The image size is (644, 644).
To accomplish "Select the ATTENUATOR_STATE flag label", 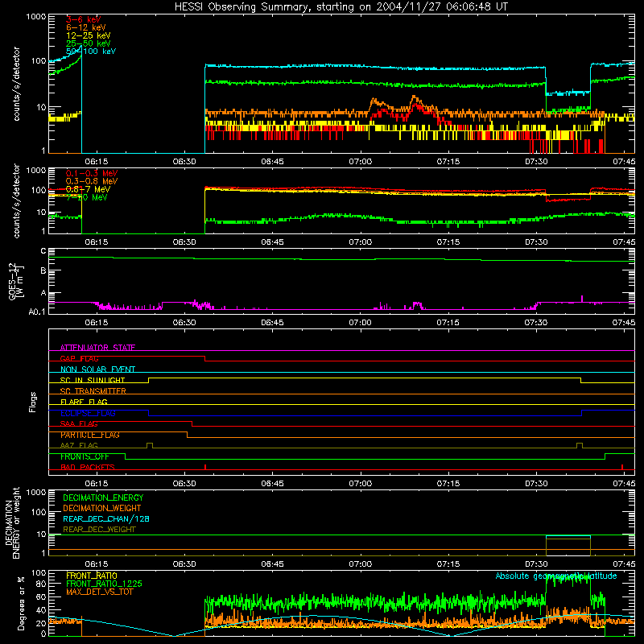I will [x=97, y=348].
